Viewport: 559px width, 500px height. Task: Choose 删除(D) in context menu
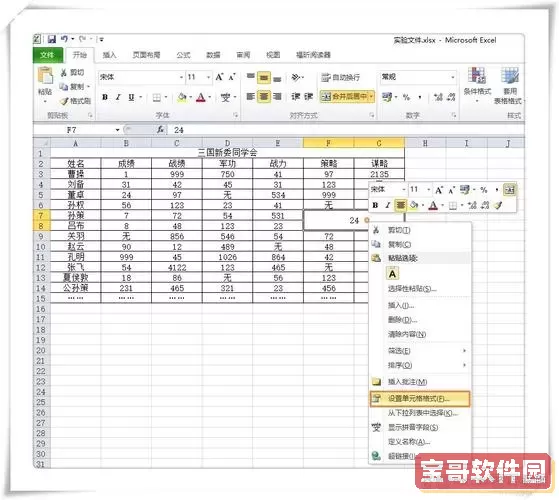pyautogui.click(x=420, y=320)
